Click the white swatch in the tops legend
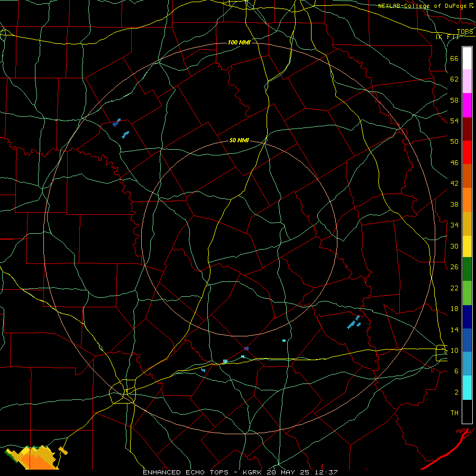 click(x=467, y=58)
